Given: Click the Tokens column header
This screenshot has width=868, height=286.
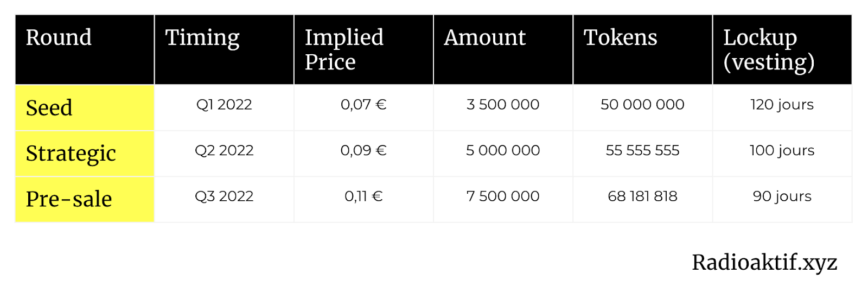Looking at the screenshot, I should coord(642,49).
